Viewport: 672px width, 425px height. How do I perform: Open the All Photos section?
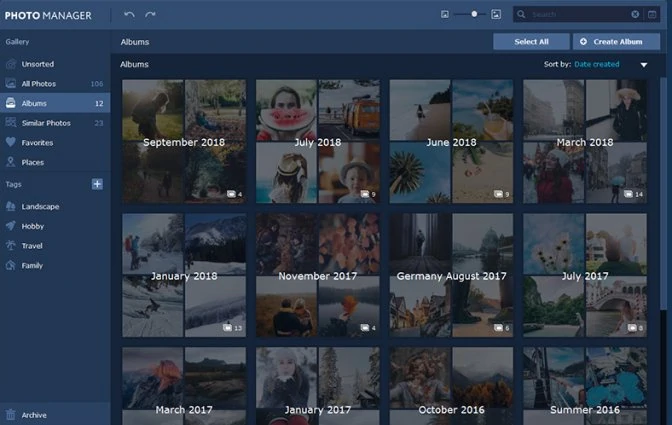pyautogui.click(x=55, y=84)
